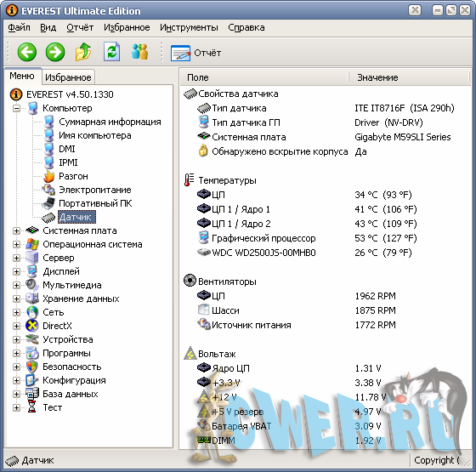476x472 pixels.
Task: Open the Справка menu
Action: click(x=246, y=27)
